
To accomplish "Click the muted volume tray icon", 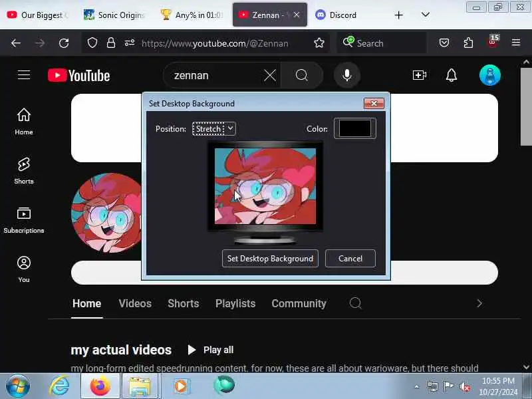I will (464, 386).
